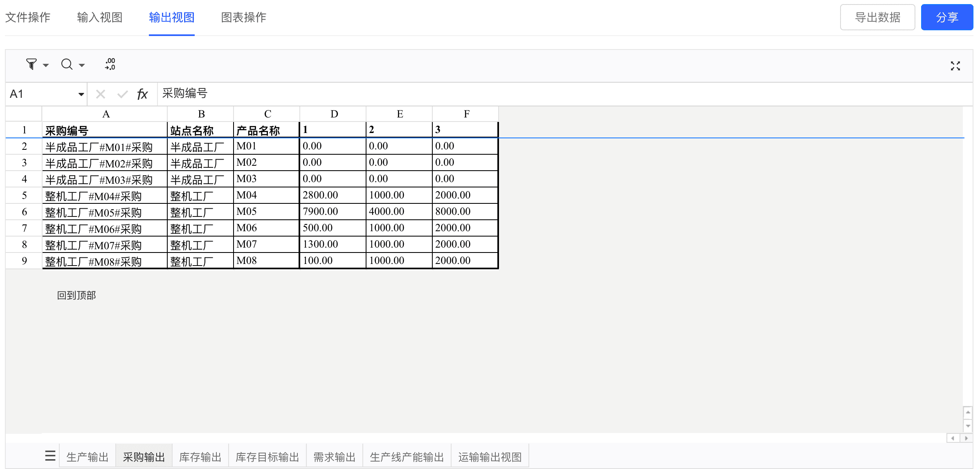980x469 pixels.
Task: Open the cell name box dropdown
Action: click(x=81, y=94)
